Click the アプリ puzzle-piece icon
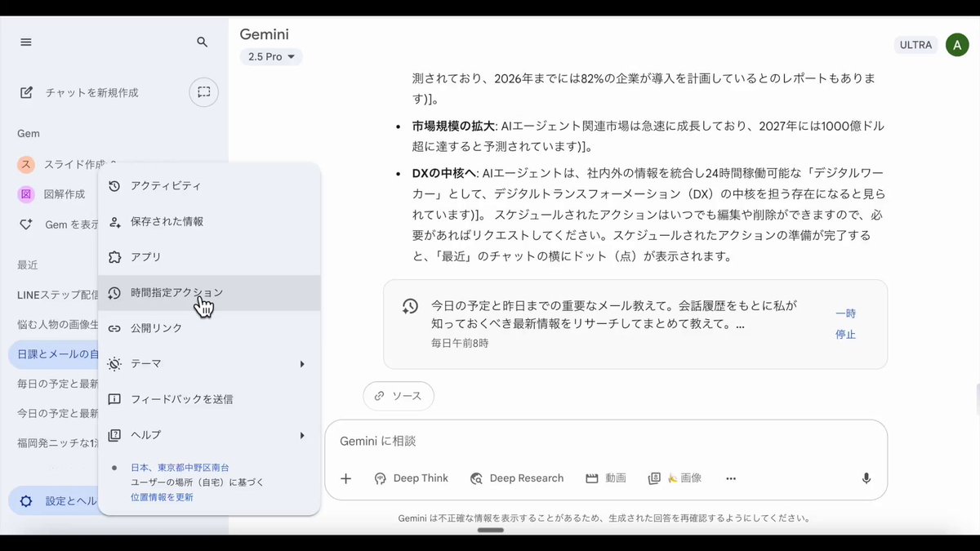Image resolution: width=980 pixels, height=551 pixels. (x=114, y=257)
